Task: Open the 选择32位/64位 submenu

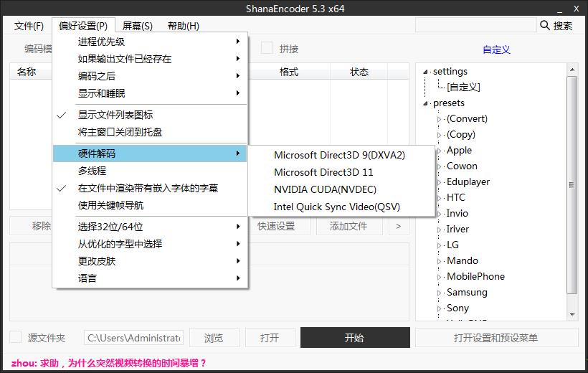Action: pyautogui.click(x=150, y=227)
